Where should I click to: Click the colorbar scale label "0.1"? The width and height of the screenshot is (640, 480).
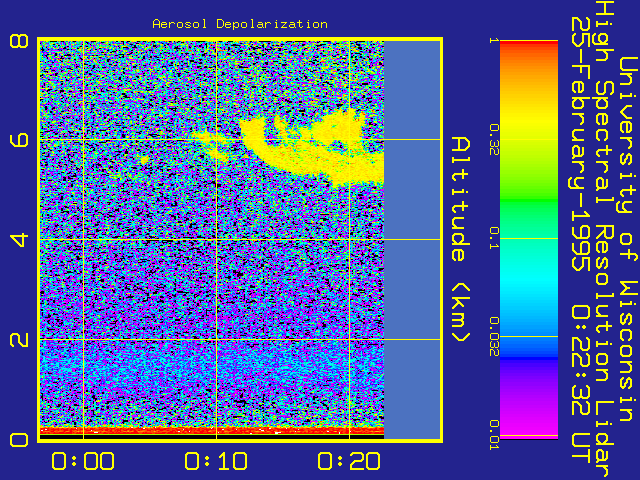[494, 238]
